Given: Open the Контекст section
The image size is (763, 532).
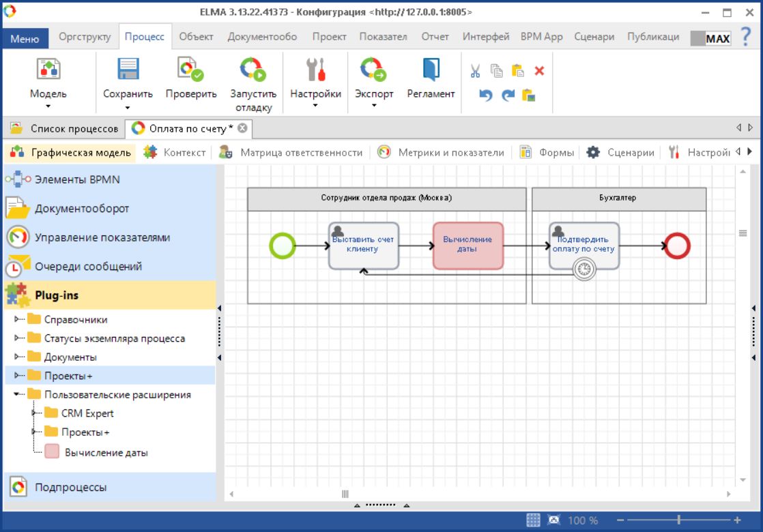Looking at the screenshot, I should pyautogui.click(x=175, y=152).
